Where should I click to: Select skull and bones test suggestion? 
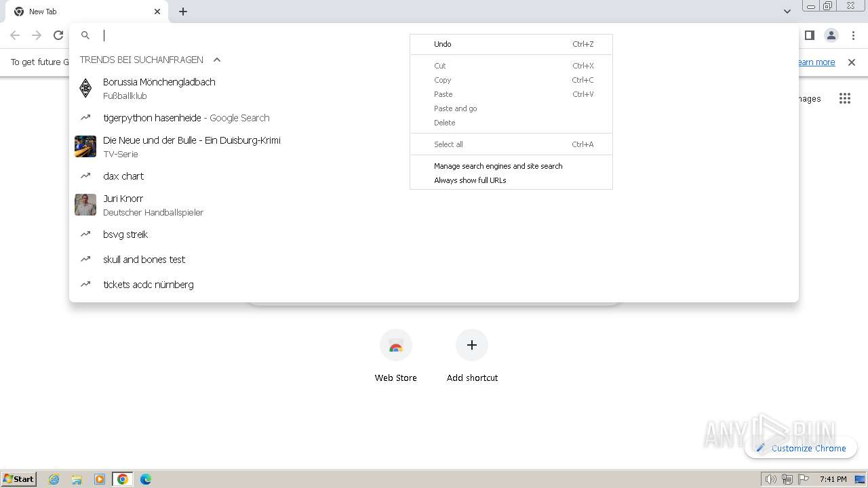click(434, 260)
